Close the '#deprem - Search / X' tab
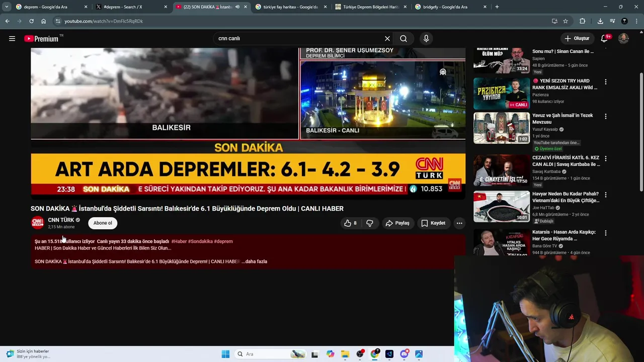The width and height of the screenshot is (644, 362). pos(166,7)
